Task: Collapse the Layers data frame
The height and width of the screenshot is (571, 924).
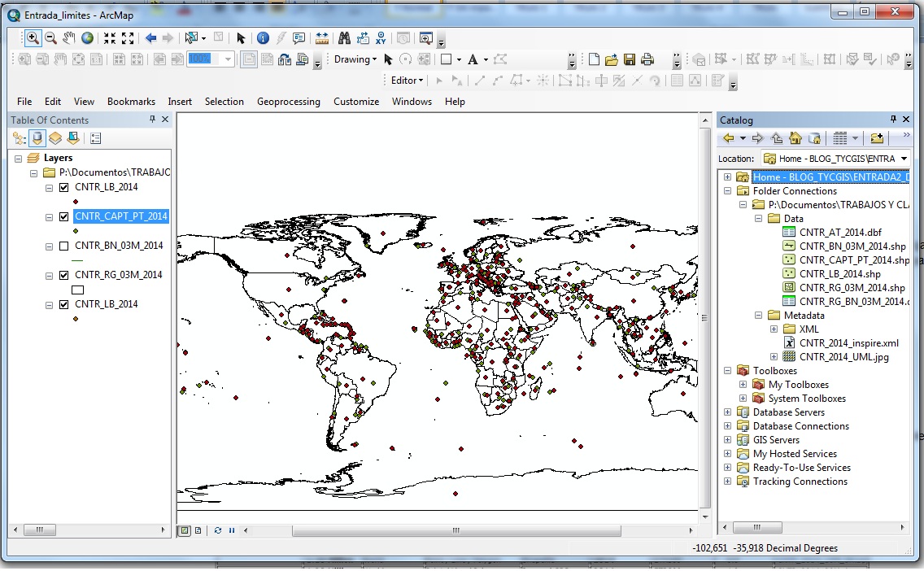Action: point(18,159)
